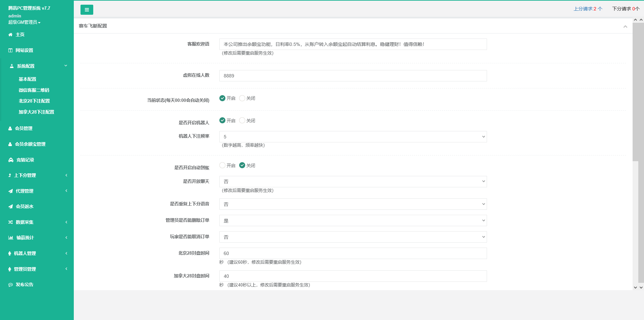Click the 客服欢迎语 text field

point(353,44)
